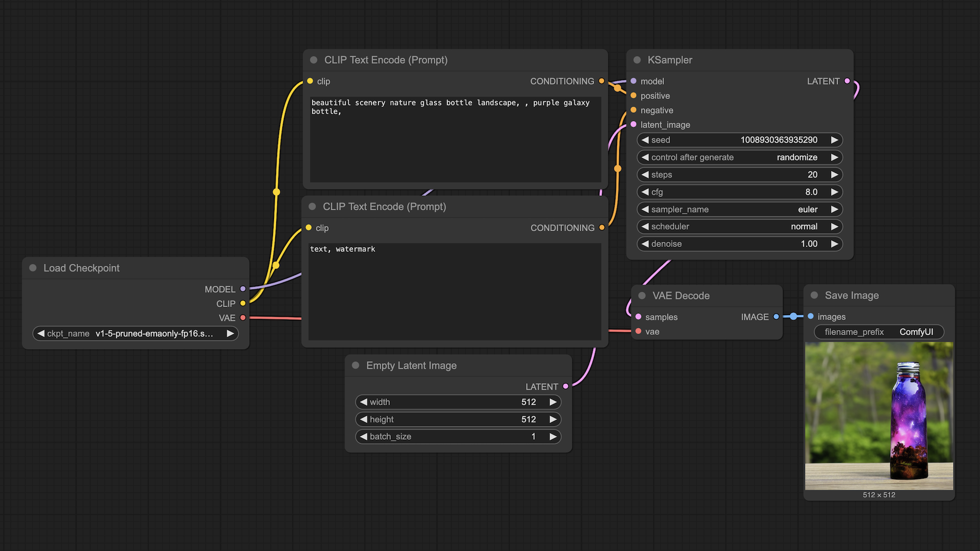
Task: Decrease batch_size with the left arrow
Action: click(363, 437)
